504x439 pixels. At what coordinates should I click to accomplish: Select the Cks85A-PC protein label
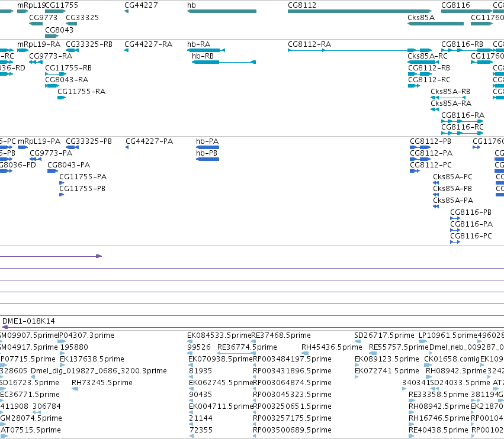(x=452, y=177)
